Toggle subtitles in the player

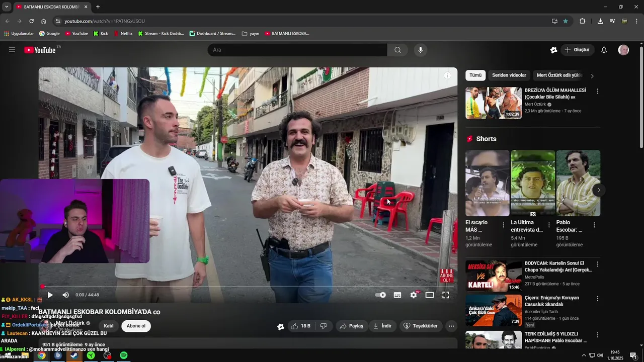pos(397,295)
